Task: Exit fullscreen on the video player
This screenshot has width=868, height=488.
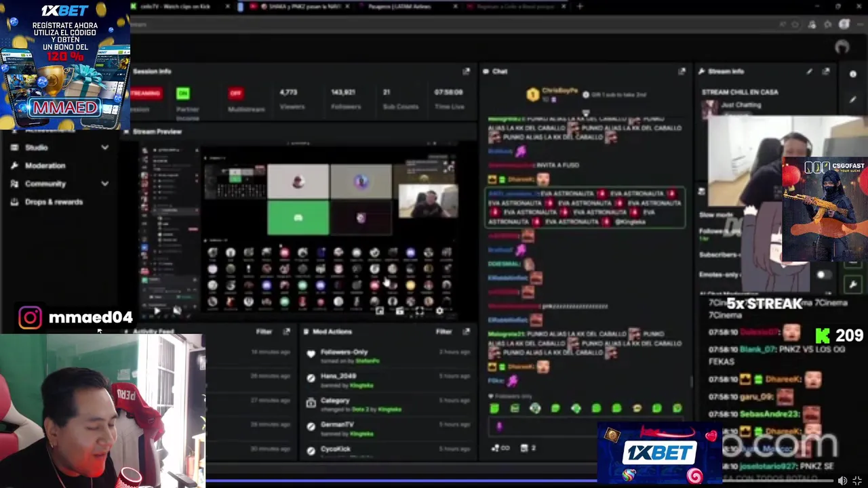Action: [x=857, y=481]
